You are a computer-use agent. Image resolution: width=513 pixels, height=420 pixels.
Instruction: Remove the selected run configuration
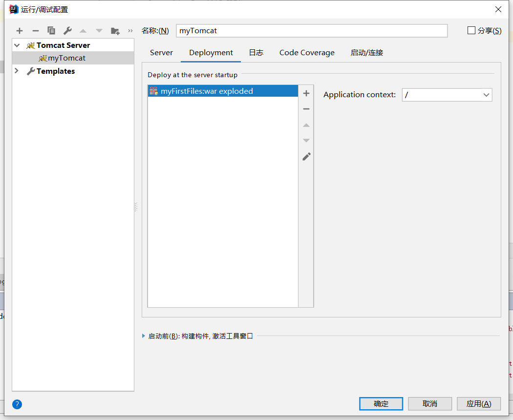[35, 31]
